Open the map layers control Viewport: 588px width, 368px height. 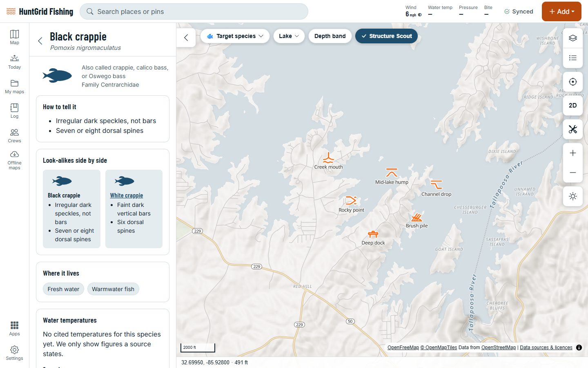pyautogui.click(x=573, y=38)
